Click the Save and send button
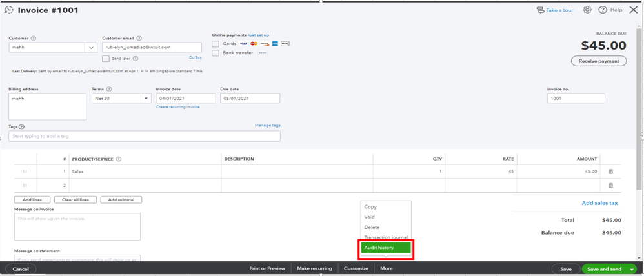This screenshot has height=276, width=644. 604,269
